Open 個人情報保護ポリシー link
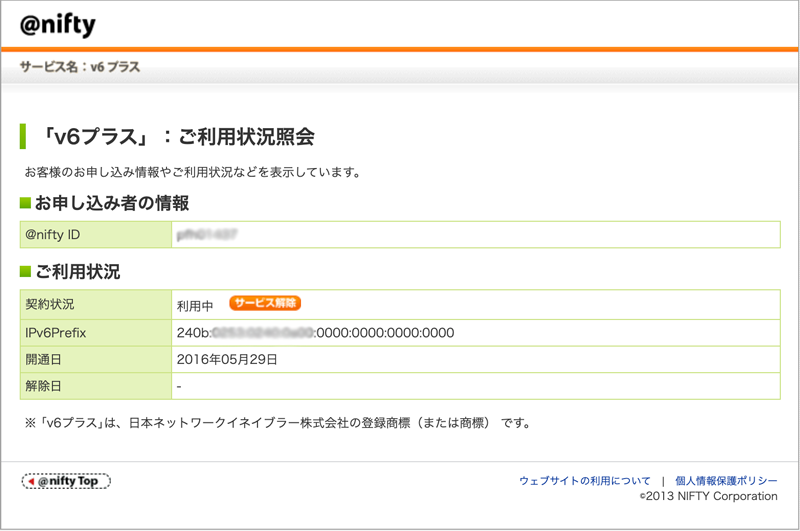The image size is (800, 531). coord(726,481)
